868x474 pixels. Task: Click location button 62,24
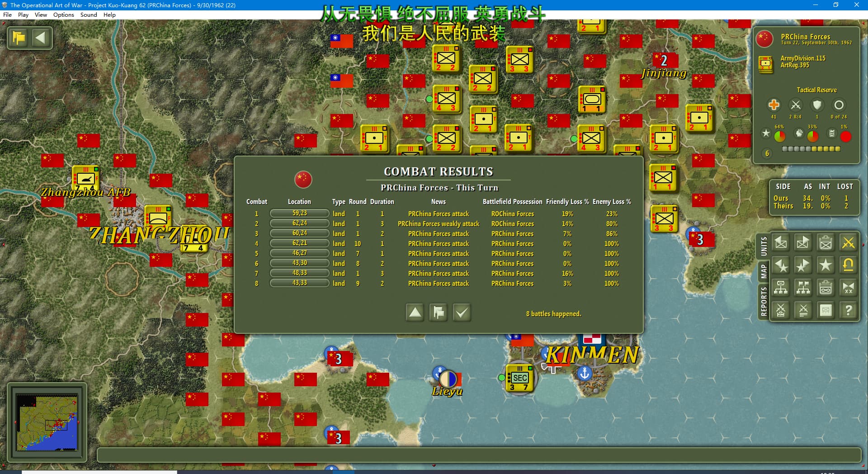pos(299,223)
